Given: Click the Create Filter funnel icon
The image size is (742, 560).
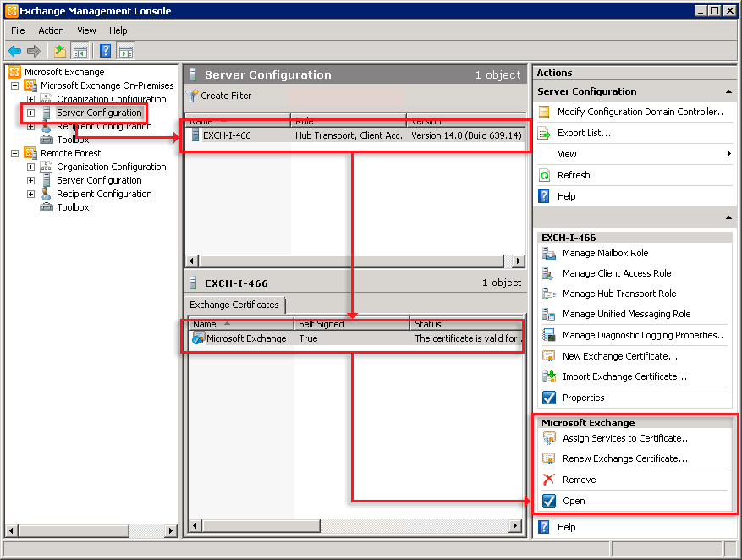Looking at the screenshot, I should tap(193, 96).
